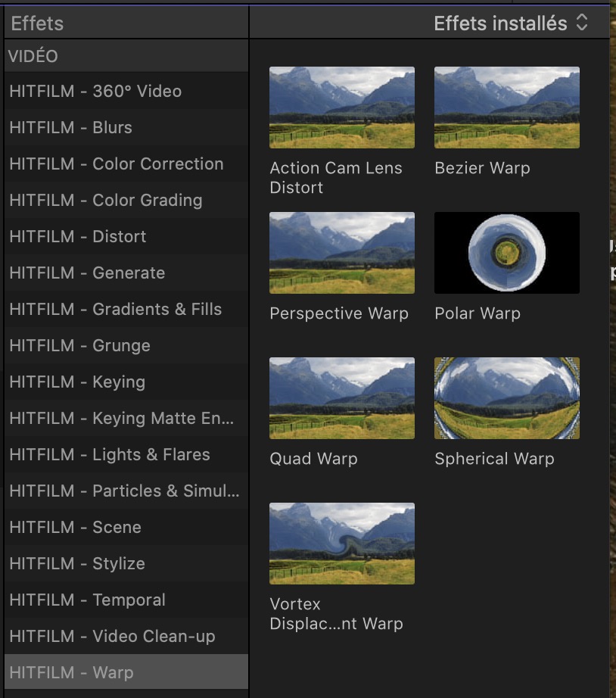Select the Polar Warp effect thumbnail
This screenshot has width=616, height=698.
507,252
